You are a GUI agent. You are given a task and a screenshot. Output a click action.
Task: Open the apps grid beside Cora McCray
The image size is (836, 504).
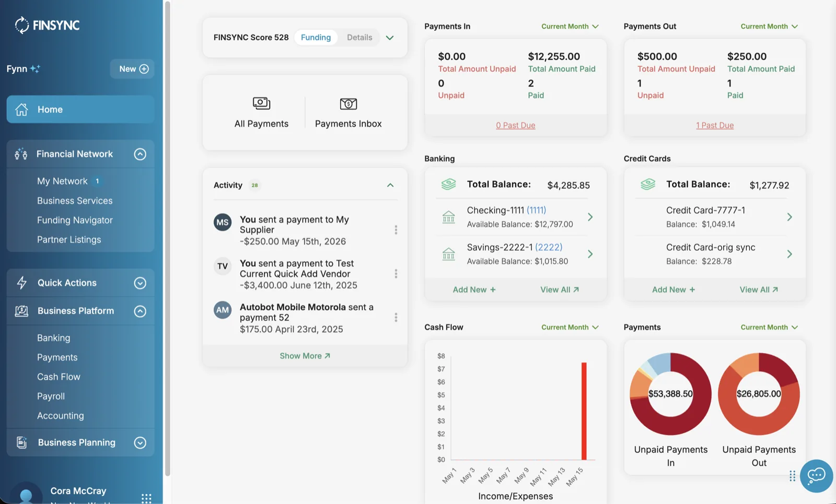coord(146,498)
